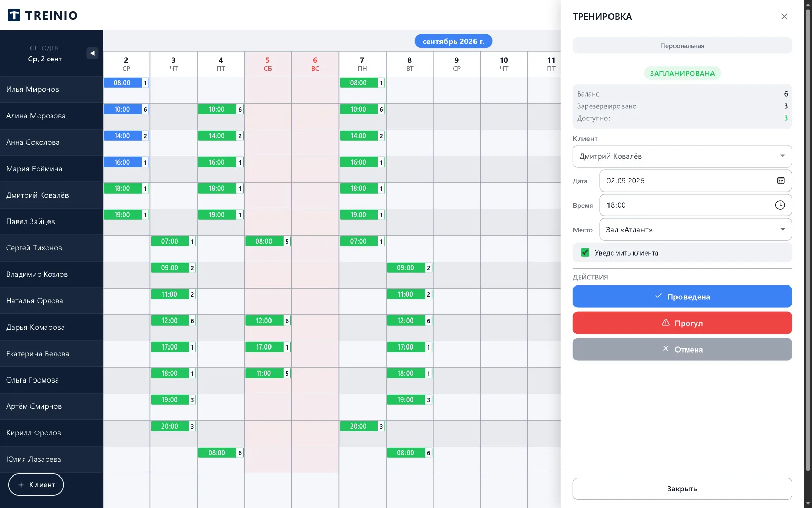This screenshot has width=812, height=508.
Task: Select client Владимир Козлов in the sidebar
Action: (51, 274)
